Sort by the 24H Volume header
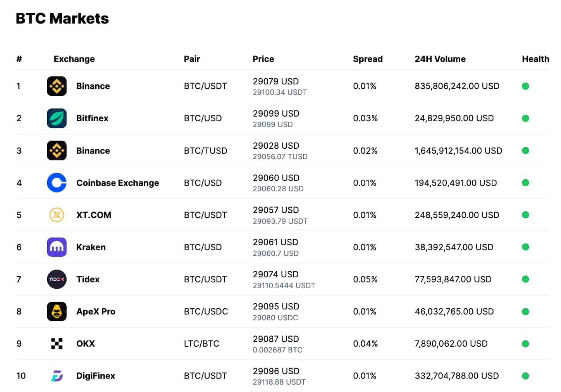Viewport: 561px width, 392px height. [440, 59]
